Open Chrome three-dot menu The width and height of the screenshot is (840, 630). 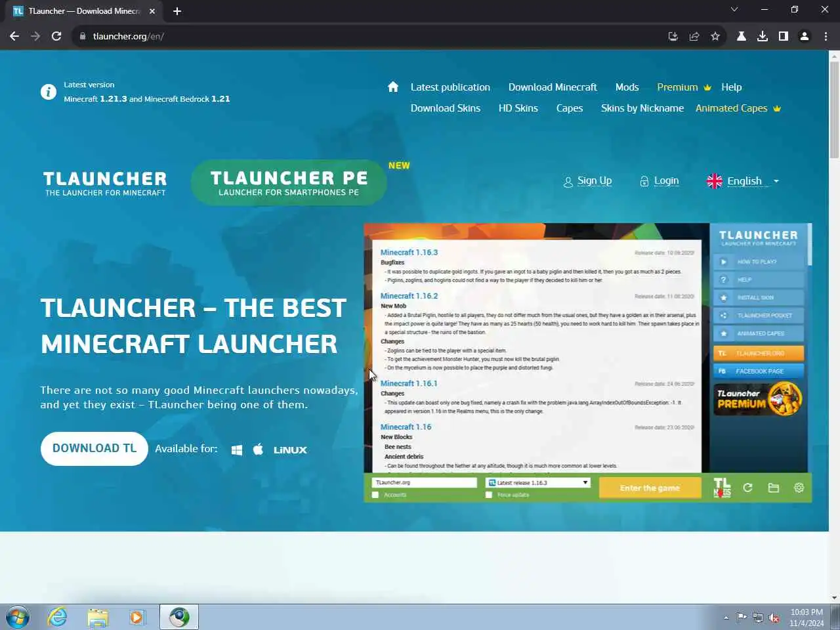coord(826,36)
